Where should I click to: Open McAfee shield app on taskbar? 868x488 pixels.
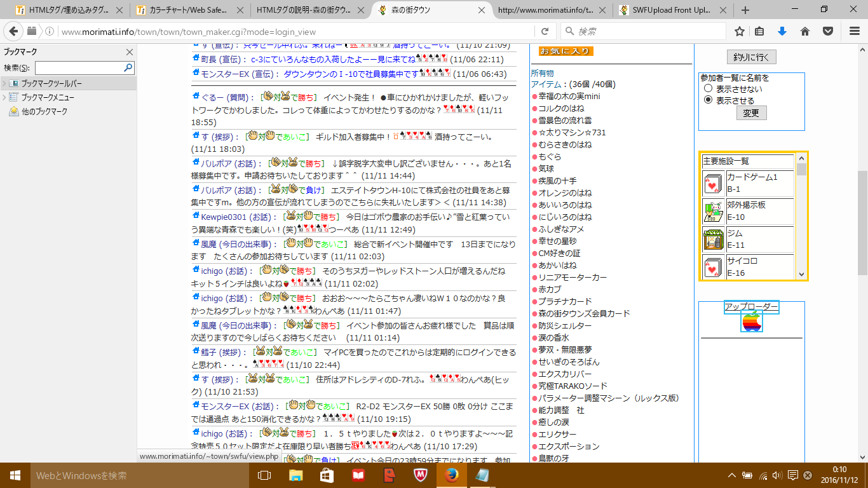(420, 475)
